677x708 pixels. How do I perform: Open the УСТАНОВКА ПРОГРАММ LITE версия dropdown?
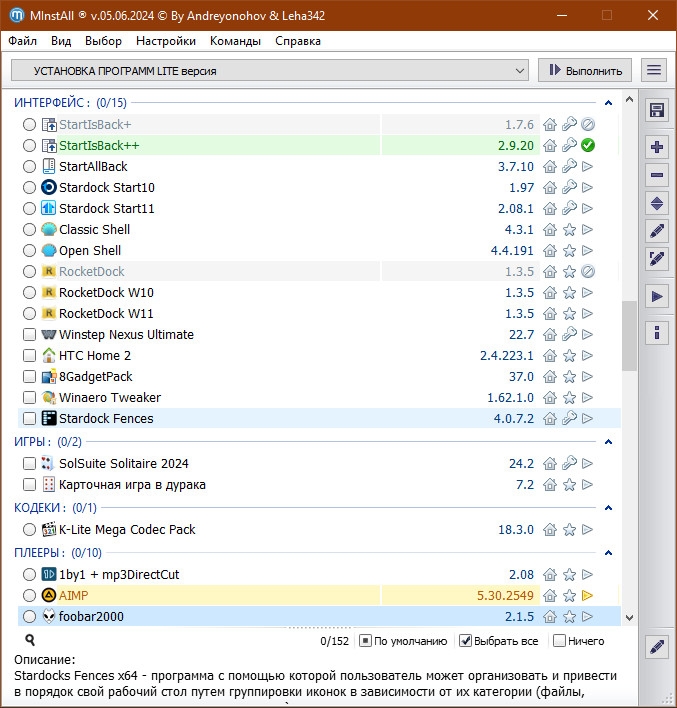pyautogui.click(x=270, y=70)
